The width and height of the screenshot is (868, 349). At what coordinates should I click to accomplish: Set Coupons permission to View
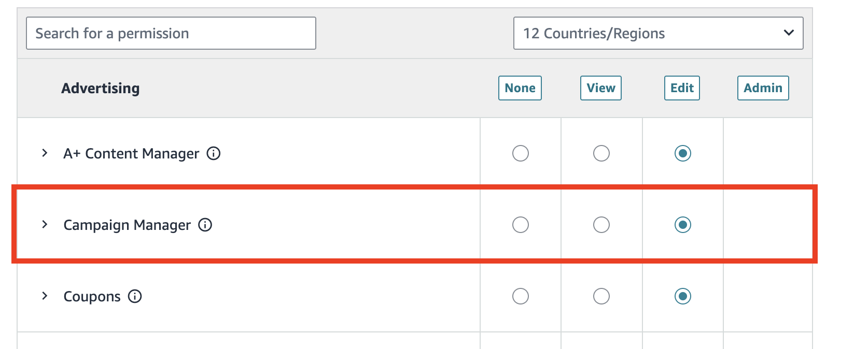pos(601,296)
